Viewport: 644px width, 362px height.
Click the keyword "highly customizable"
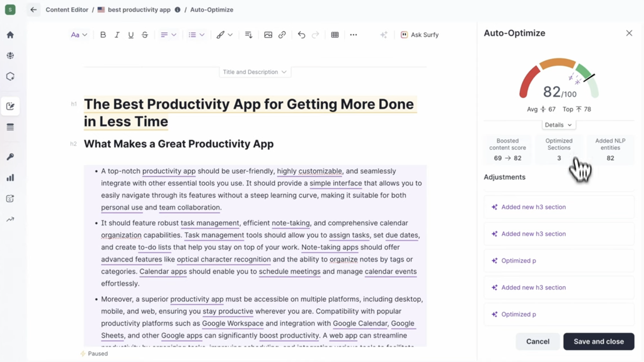309,171
